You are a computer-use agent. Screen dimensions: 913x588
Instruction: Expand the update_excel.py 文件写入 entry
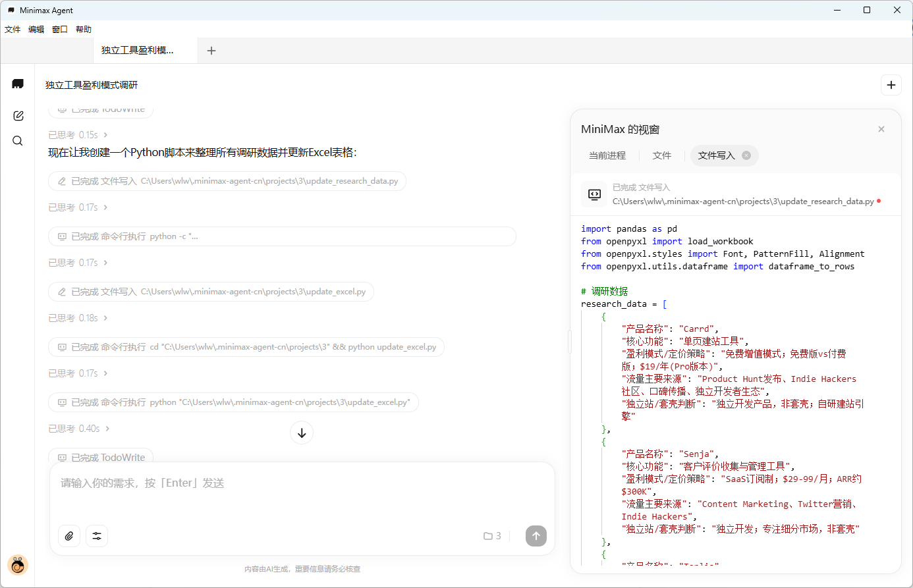coord(211,291)
